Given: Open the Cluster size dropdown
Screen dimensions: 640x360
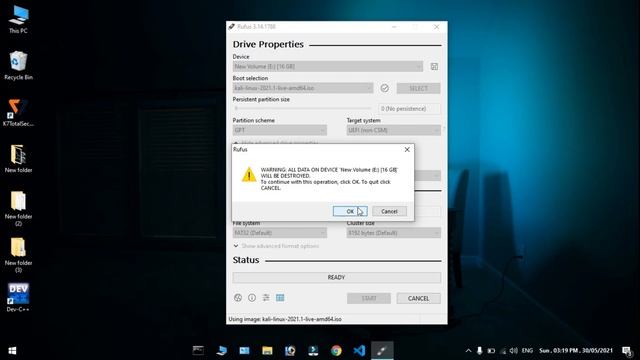Looking at the screenshot, I should 393,233.
